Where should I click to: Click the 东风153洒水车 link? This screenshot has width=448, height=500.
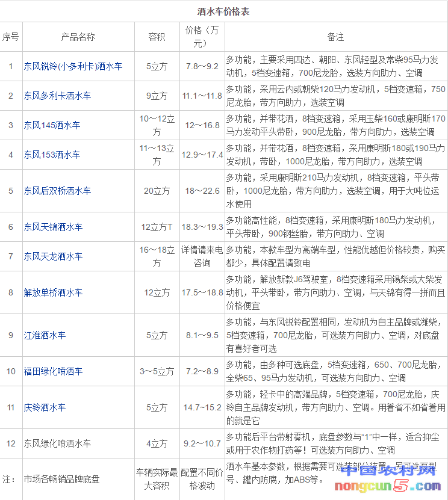(52, 155)
